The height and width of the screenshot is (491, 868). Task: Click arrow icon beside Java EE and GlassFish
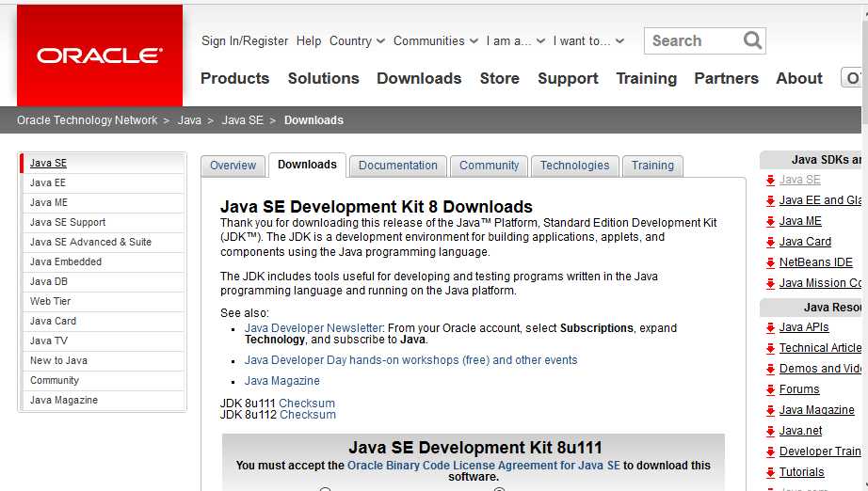[770, 200]
